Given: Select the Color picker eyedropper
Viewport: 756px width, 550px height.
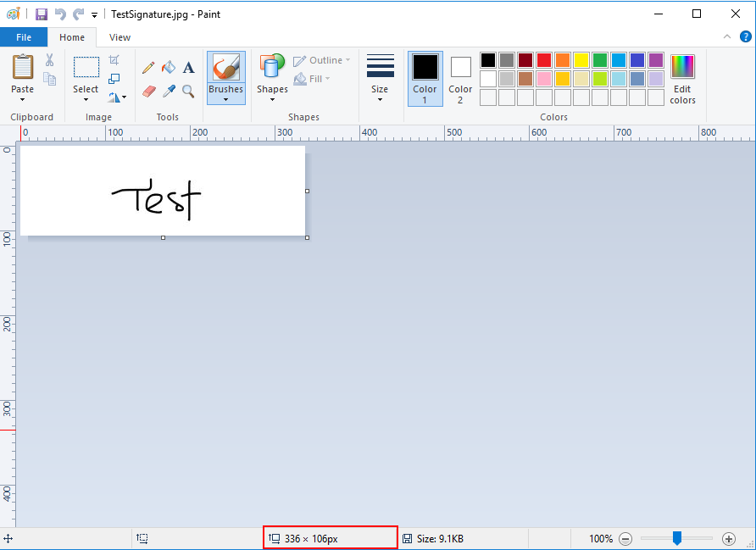Looking at the screenshot, I should [169, 92].
